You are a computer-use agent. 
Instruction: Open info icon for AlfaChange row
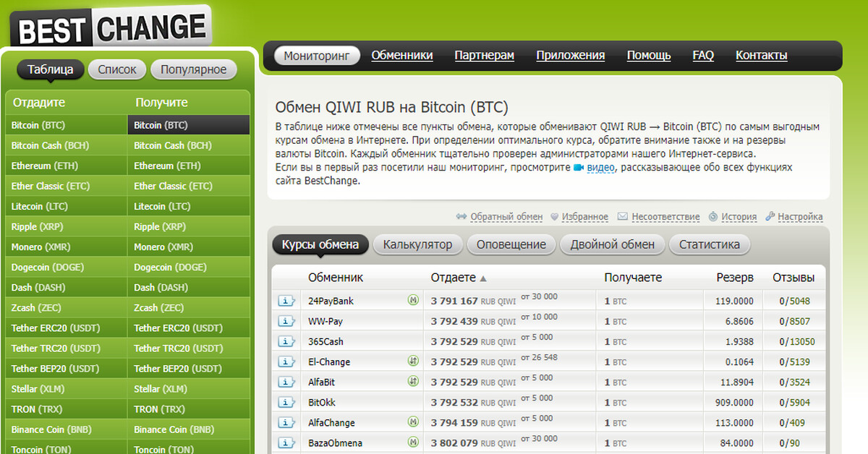click(x=286, y=422)
